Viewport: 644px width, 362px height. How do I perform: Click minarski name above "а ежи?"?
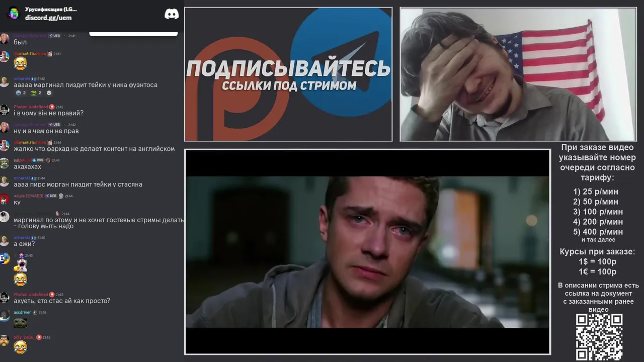22,238
